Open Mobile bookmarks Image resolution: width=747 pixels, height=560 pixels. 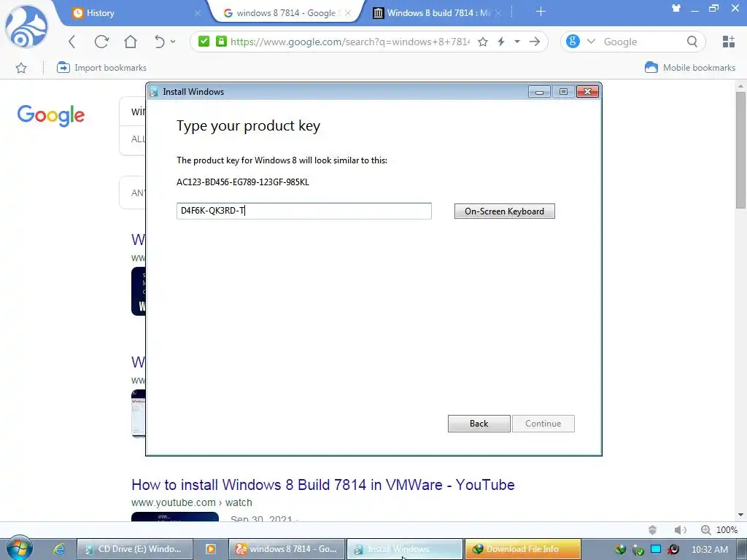click(x=690, y=68)
